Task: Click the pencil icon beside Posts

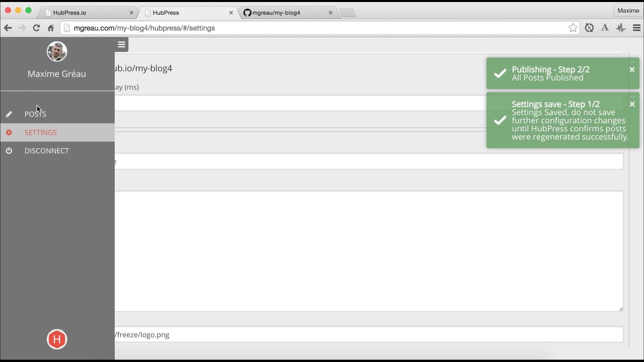Action: [9, 114]
